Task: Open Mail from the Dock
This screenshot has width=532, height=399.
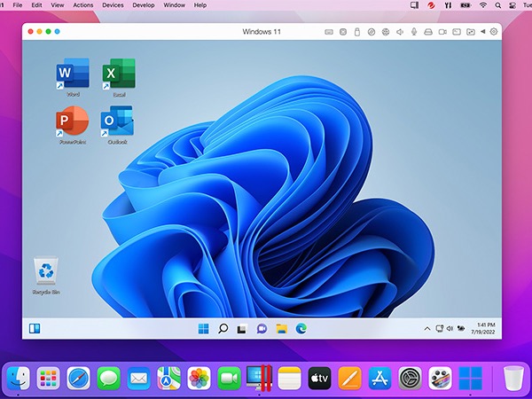Action: coord(139,378)
